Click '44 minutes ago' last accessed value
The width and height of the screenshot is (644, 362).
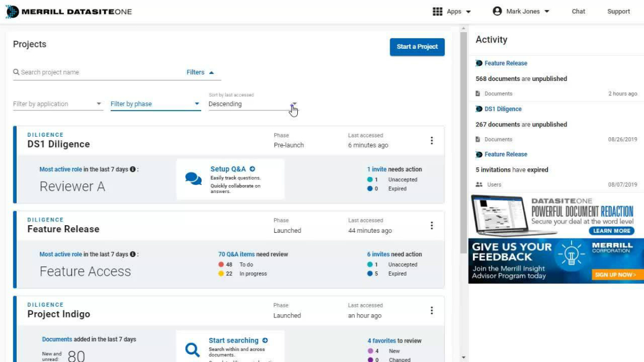tap(370, 231)
